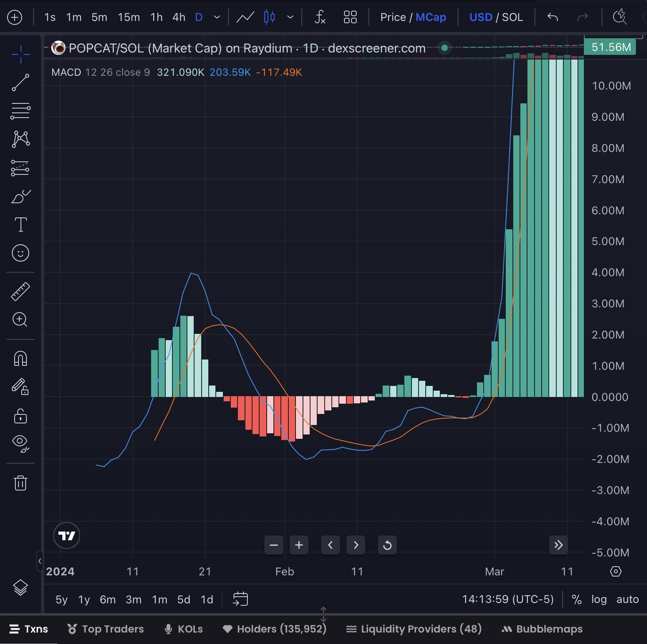This screenshot has width=647, height=644.
Task: Open the Top Traders tab
Action: (105, 629)
